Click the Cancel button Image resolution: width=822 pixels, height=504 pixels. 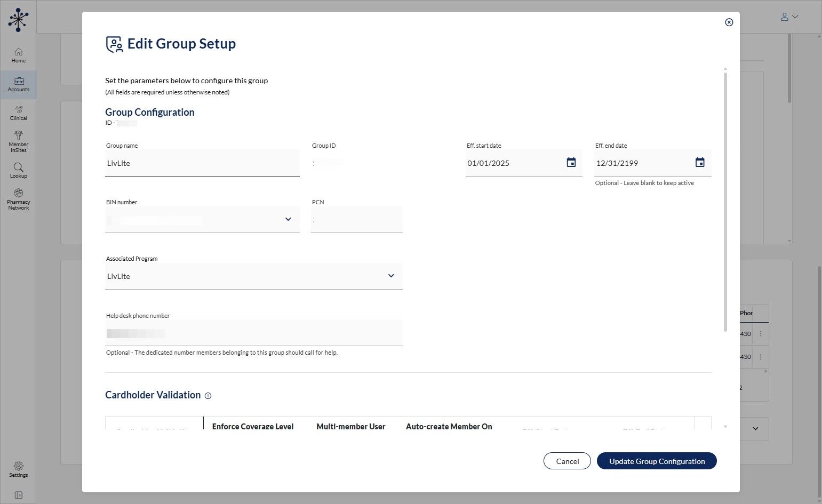[x=566, y=461]
